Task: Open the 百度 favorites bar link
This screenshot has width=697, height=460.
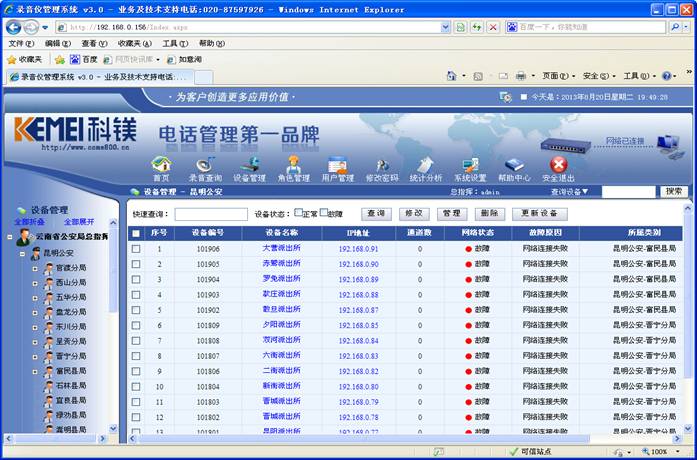Action: point(84,59)
